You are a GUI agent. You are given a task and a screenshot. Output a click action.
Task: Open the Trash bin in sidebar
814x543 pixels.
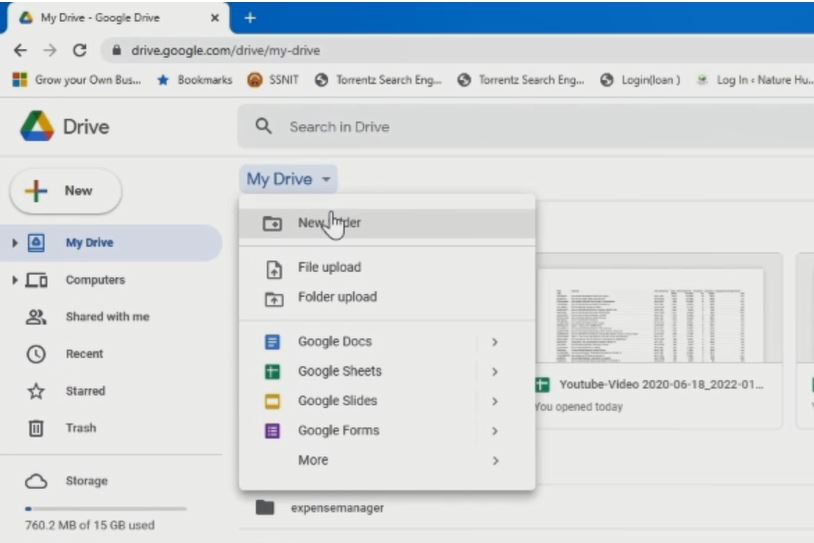(x=37, y=428)
